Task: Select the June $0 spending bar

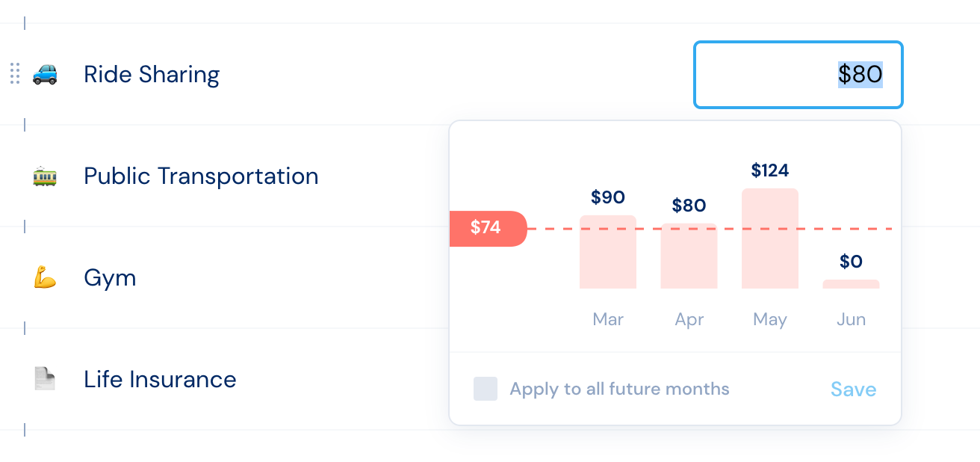Action: point(851,284)
